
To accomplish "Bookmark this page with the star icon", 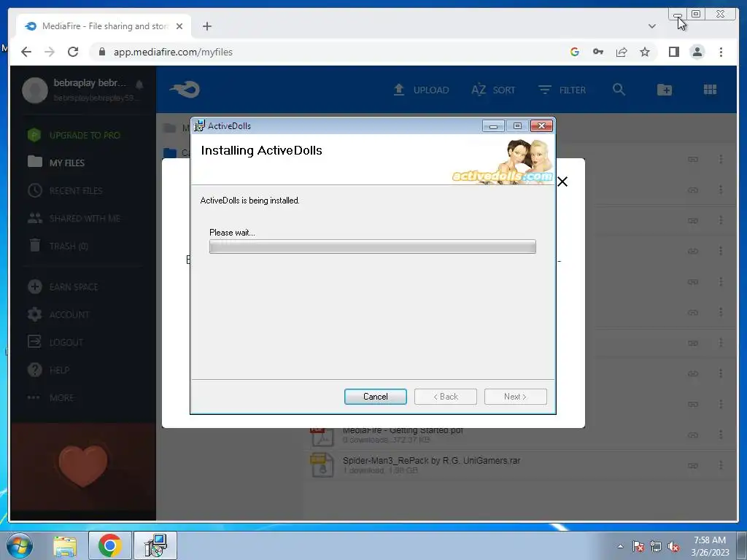I will pos(645,52).
